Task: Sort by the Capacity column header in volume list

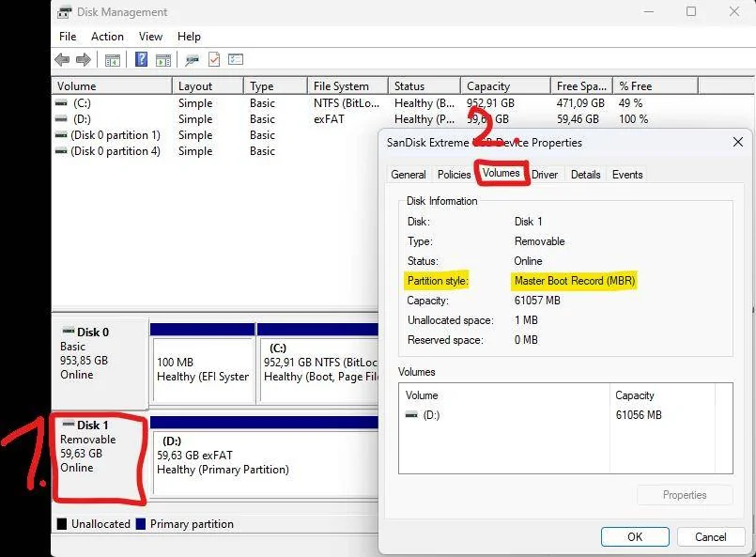Action: pyautogui.click(x=506, y=86)
